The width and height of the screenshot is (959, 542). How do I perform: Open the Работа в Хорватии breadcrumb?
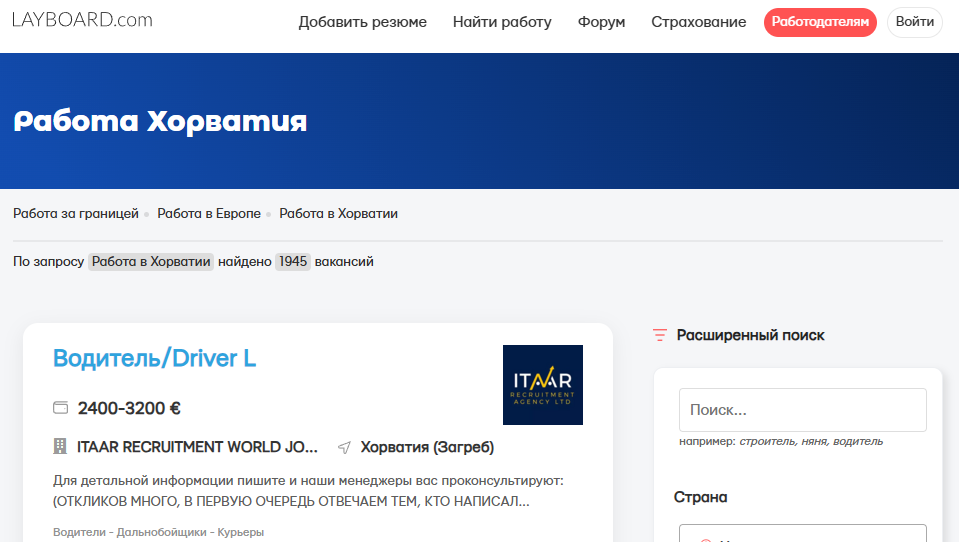(x=338, y=213)
